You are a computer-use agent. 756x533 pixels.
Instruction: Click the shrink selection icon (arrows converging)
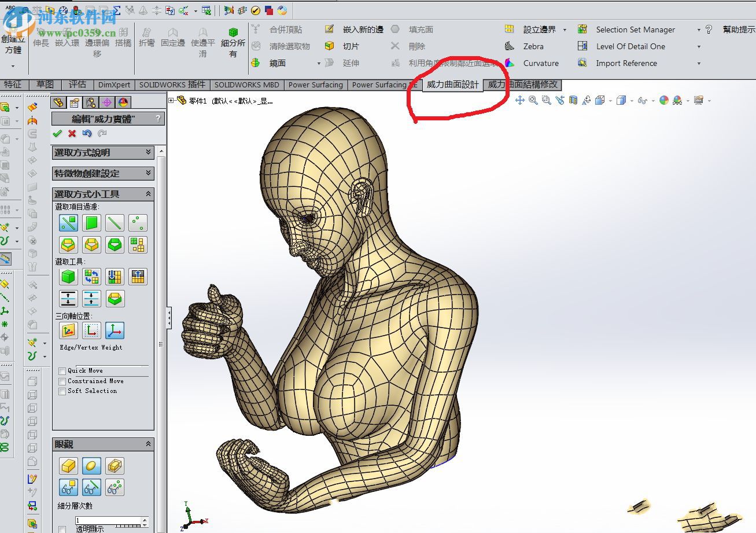[91, 299]
